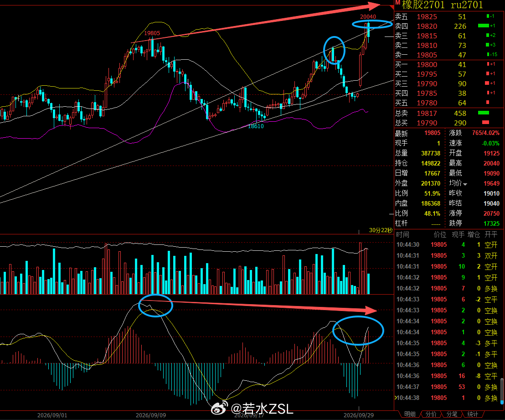Click the 总量 value 387738

[x=431, y=153]
